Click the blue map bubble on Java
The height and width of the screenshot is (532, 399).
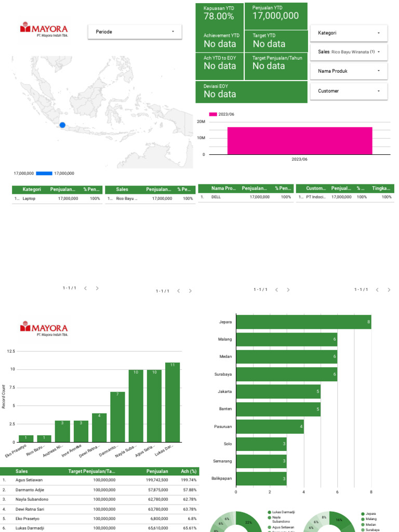coord(62,125)
